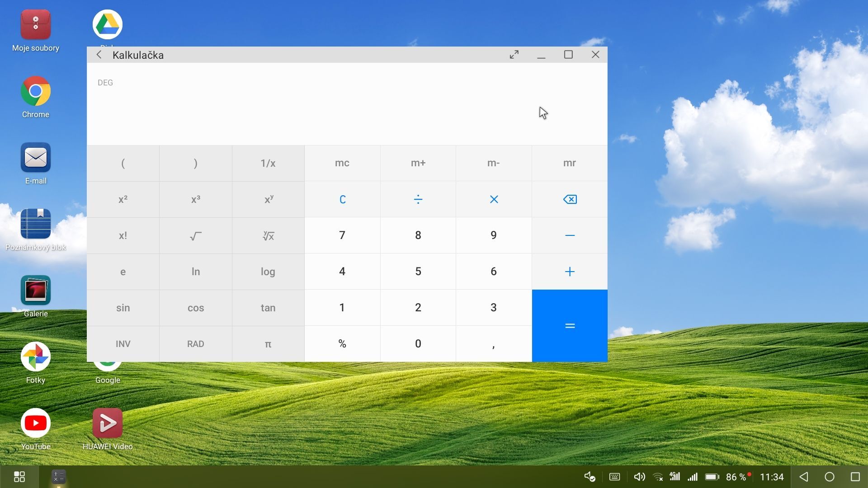Open YouTube app from desktop
Screen dimensions: 868x488
35,423
